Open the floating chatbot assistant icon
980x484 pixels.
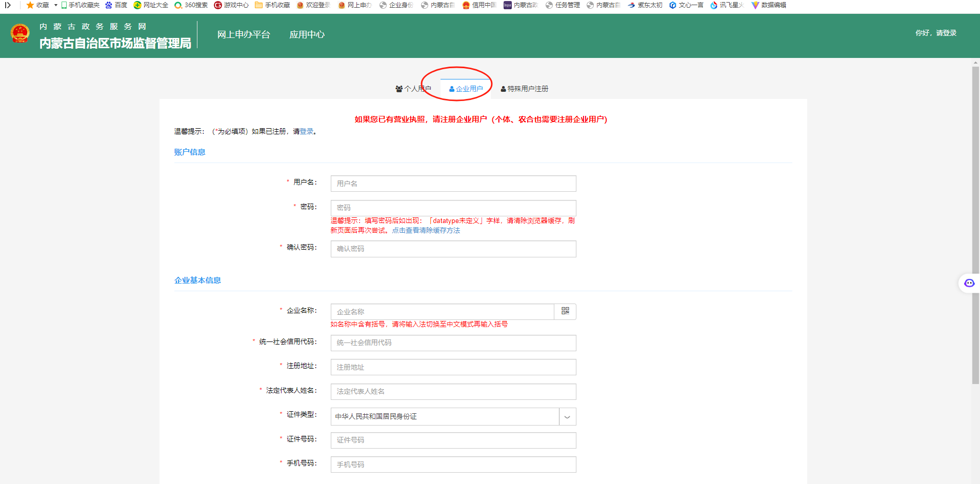point(969,283)
